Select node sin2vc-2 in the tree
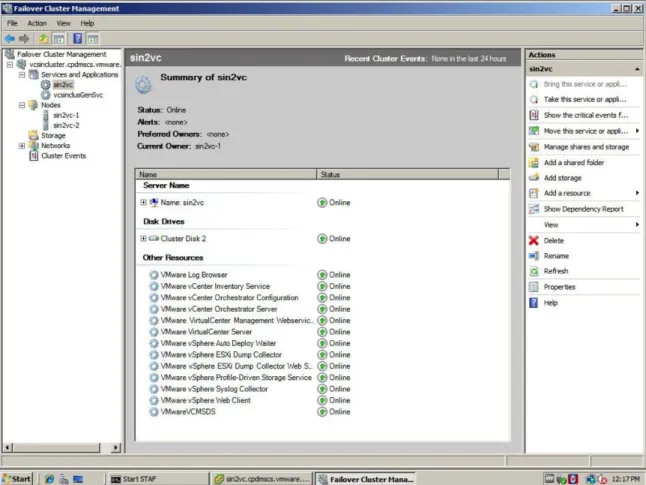 pos(66,125)
